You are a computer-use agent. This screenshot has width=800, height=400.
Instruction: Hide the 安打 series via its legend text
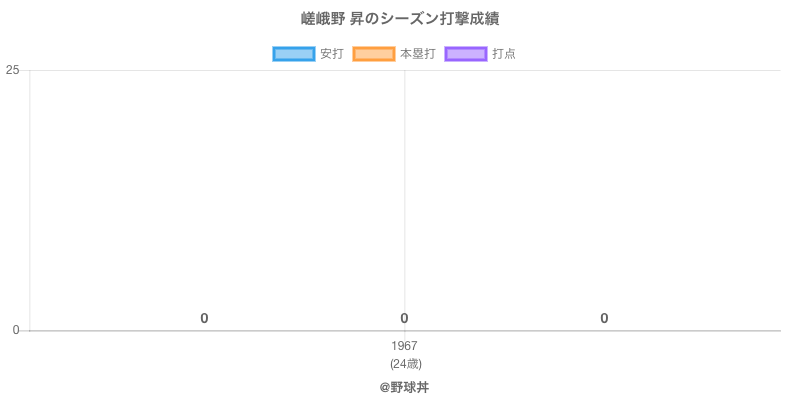331,54
